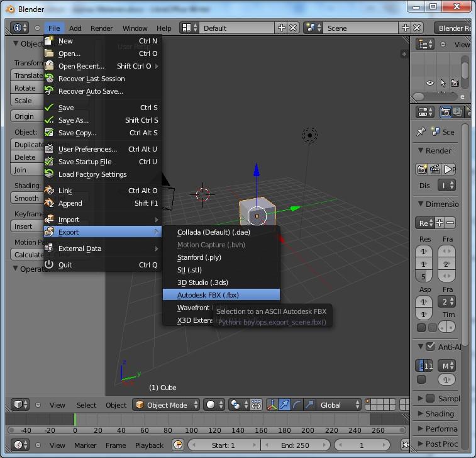Viewport: 476px width, 458px height.
Task: Open the Properties editor type selector
Action: (424, 112)
